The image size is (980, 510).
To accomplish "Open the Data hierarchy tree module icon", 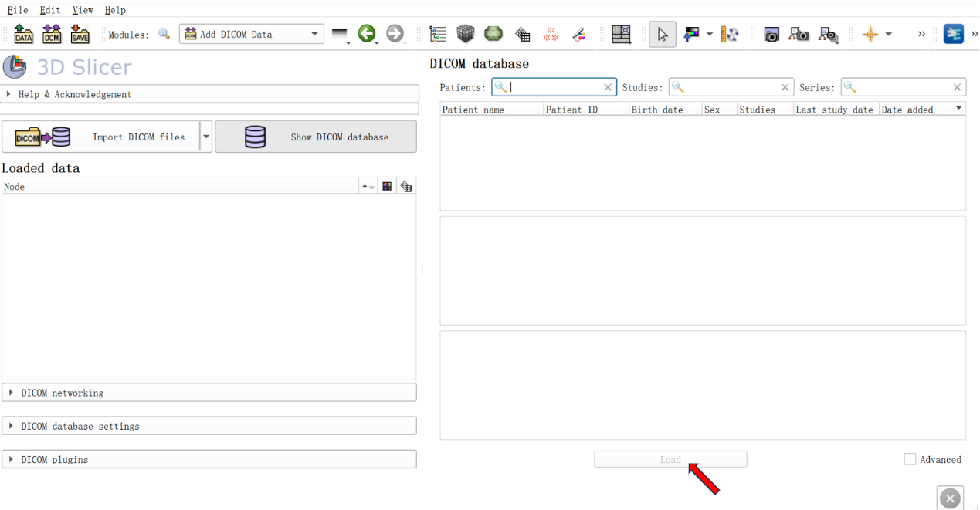I will (438, 34).
